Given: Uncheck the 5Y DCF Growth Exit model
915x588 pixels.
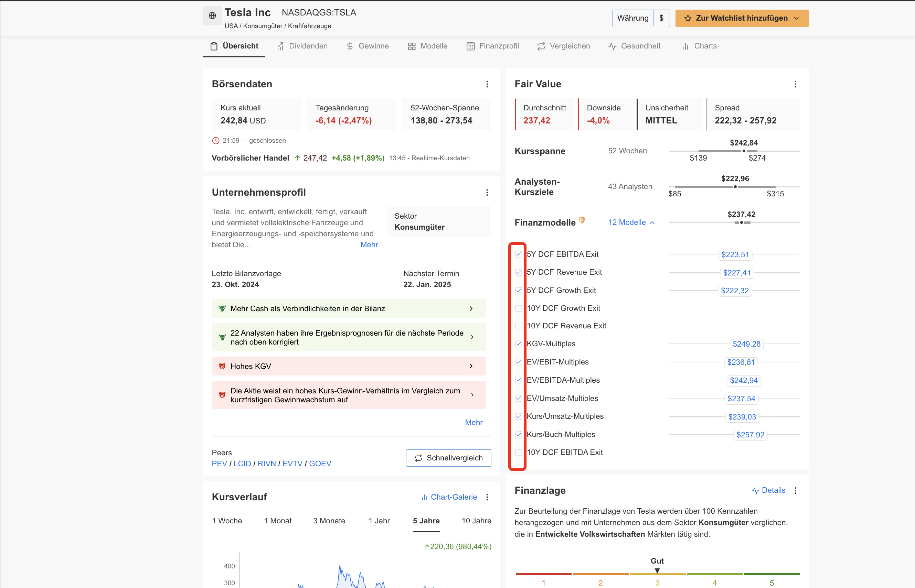Looking at the screenshot, I should pyautogui.click(x=519, y=291).
